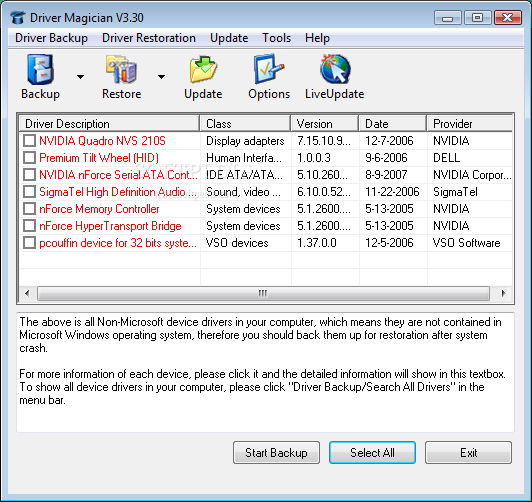Check the pcouffin device checkbox

pos(30,243)
